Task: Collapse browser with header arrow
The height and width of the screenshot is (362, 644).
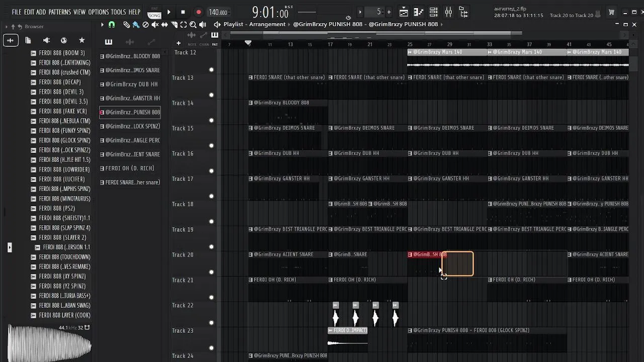Action: (6, 26)
